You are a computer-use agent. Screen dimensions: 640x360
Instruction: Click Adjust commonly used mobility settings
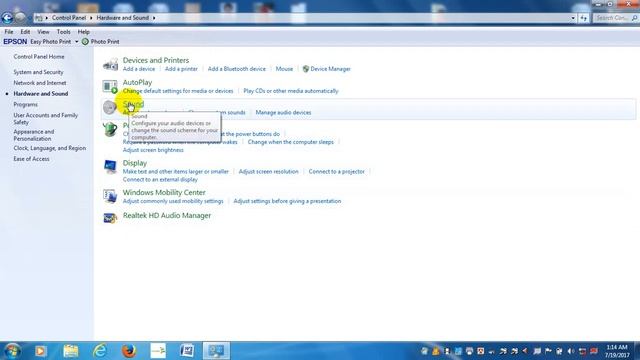click(173, 201)
